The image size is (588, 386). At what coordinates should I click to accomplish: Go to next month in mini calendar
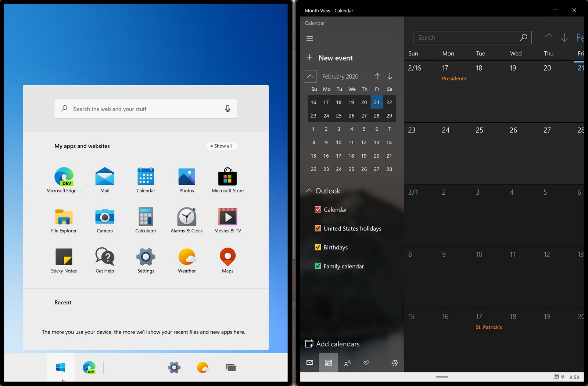tap(390, 76)
